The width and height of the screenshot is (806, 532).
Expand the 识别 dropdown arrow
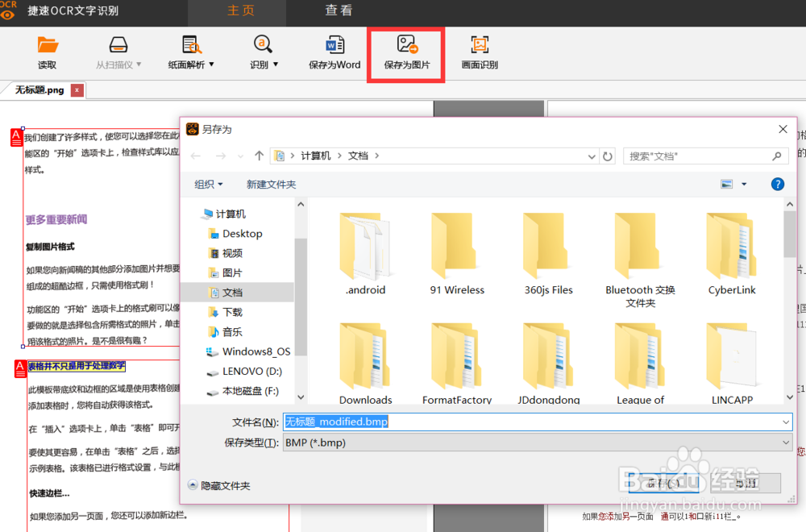point(276,64)
